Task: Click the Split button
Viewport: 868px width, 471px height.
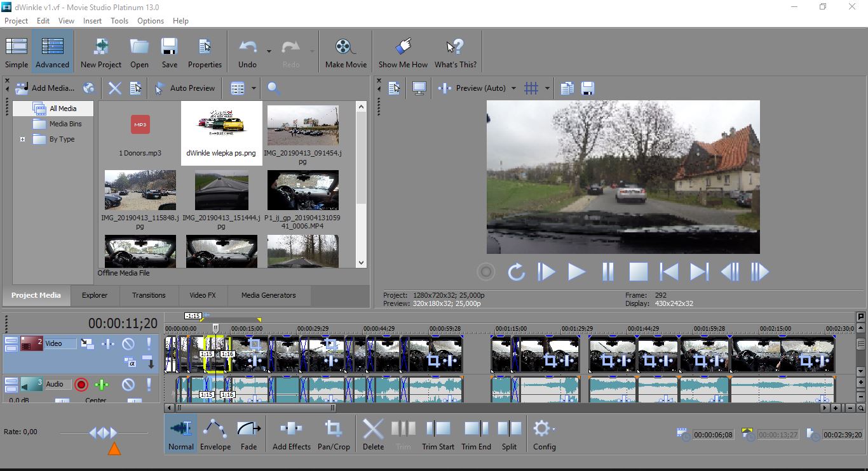Action: click(509, 434)
